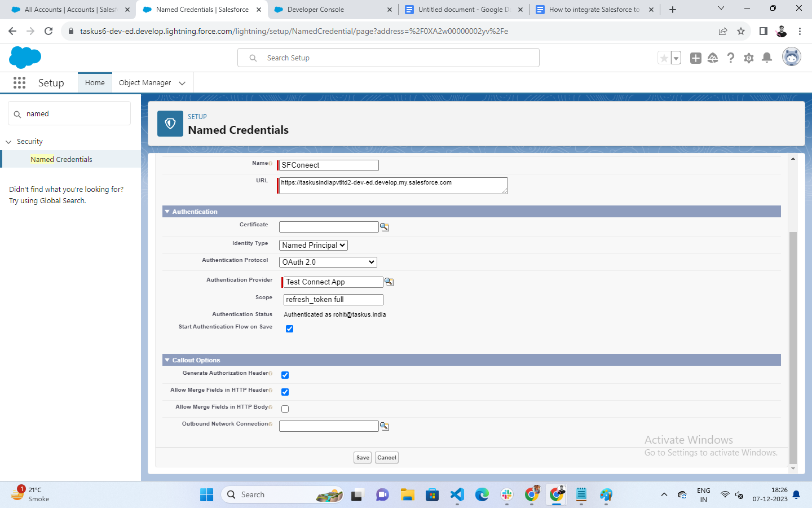Open Certificate lookup magnifier icon
812x508 pixels.
385,227
